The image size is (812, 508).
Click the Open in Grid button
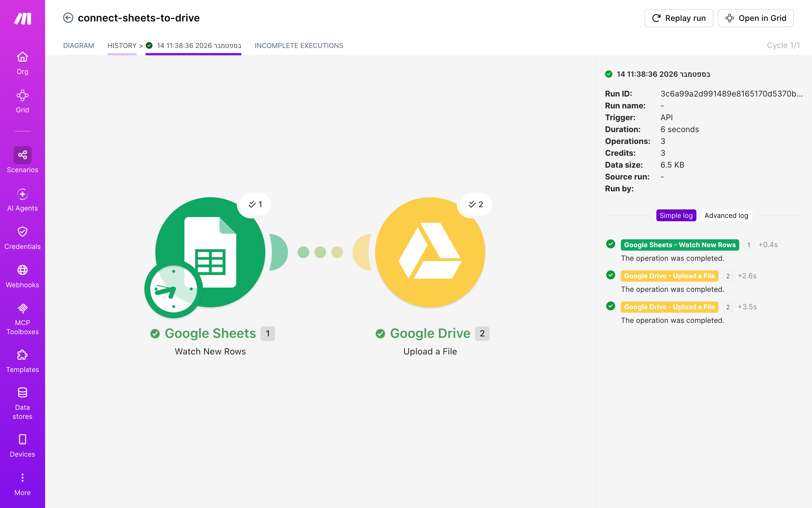[x=756, y=18]
